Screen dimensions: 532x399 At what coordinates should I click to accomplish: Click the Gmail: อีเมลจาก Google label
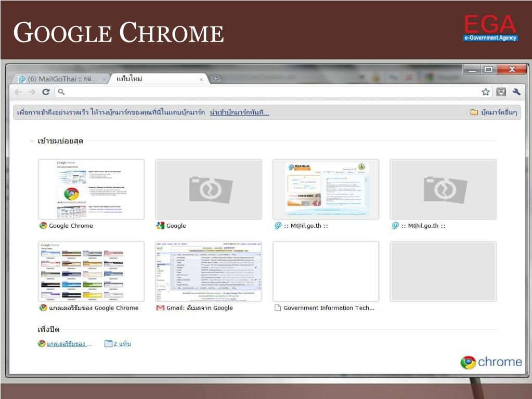pos(200,308)
